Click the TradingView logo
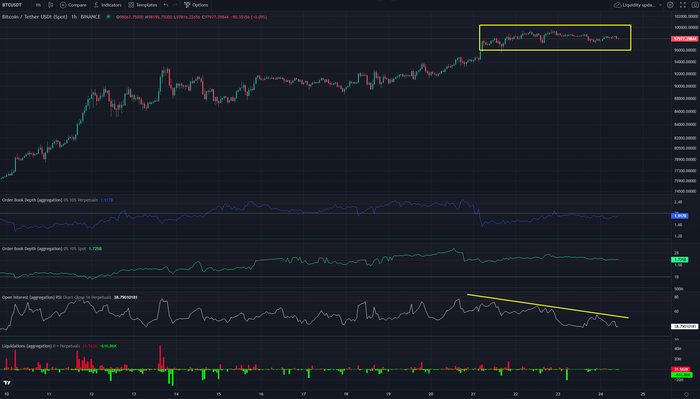The width and height of the screenshot is (700, 399). [7, 382]
